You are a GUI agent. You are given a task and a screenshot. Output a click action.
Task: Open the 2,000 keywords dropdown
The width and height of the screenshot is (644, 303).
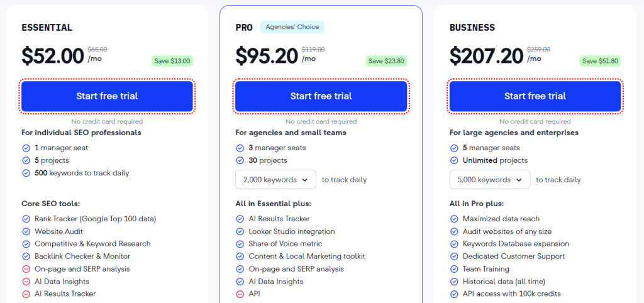[x=275, y=180]
